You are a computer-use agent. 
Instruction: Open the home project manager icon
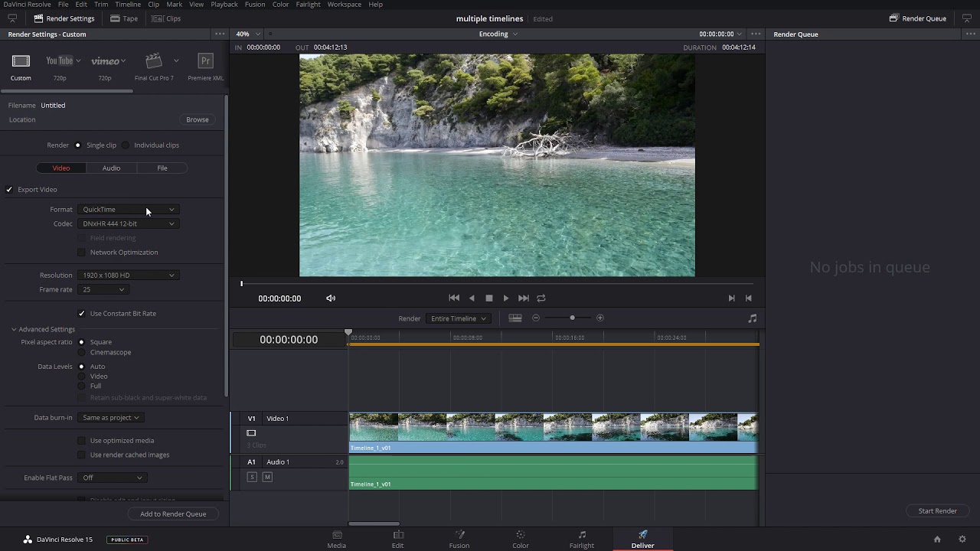(937, 540)
